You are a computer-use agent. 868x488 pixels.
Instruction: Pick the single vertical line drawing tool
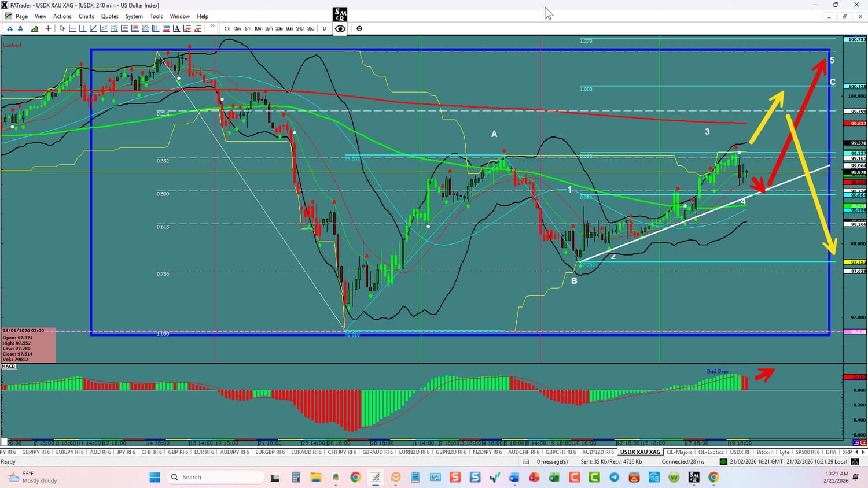coord(83,28)
